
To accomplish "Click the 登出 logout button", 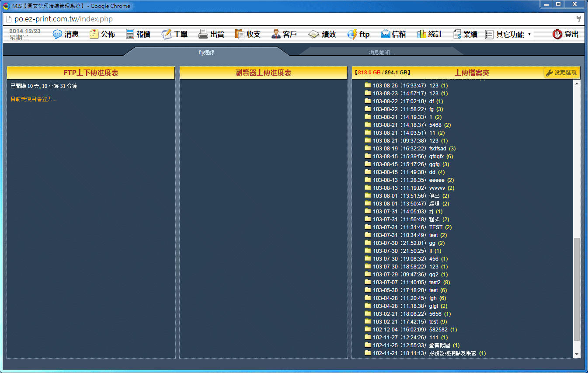I will click(566, 35).
